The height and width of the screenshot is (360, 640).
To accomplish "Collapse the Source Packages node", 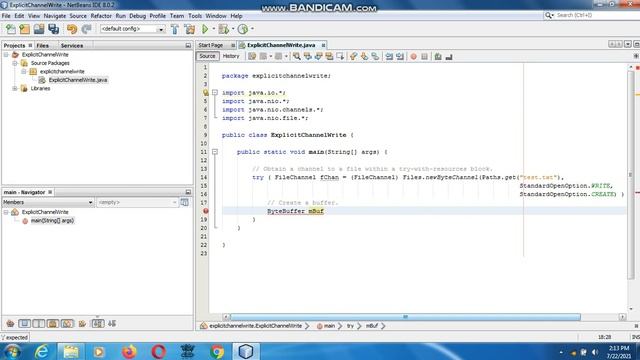I will pos(15,63).
